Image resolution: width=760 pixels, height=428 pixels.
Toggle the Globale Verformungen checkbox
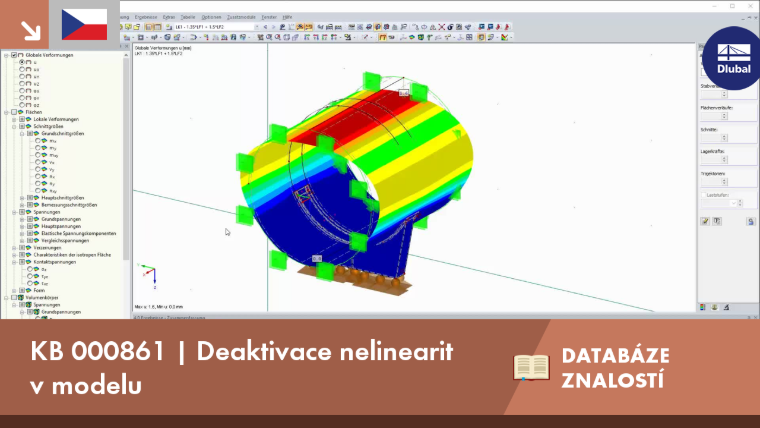tap(14, 55)
